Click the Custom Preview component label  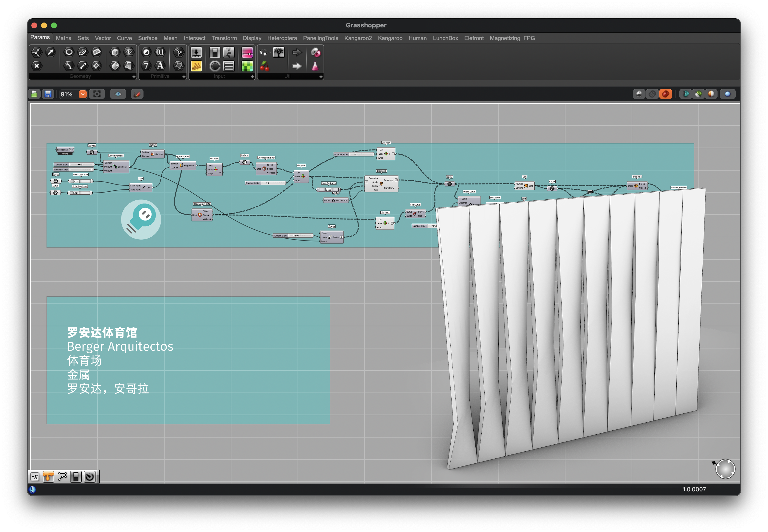pos(678,188)
